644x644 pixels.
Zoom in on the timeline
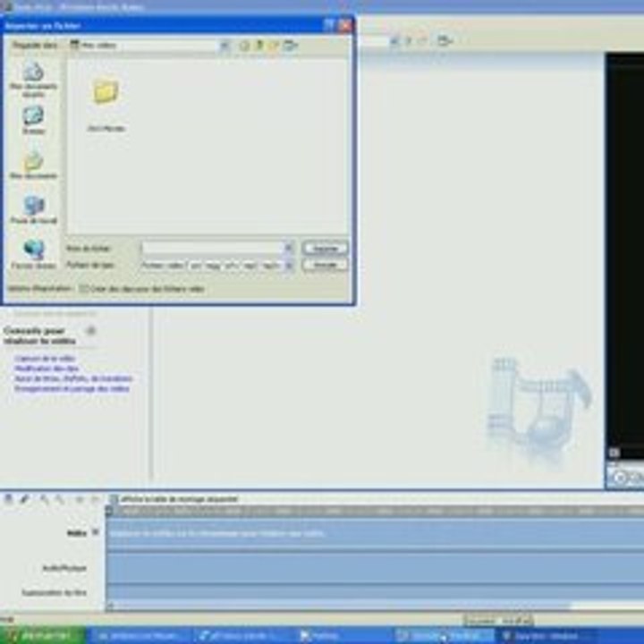point(45,499)
